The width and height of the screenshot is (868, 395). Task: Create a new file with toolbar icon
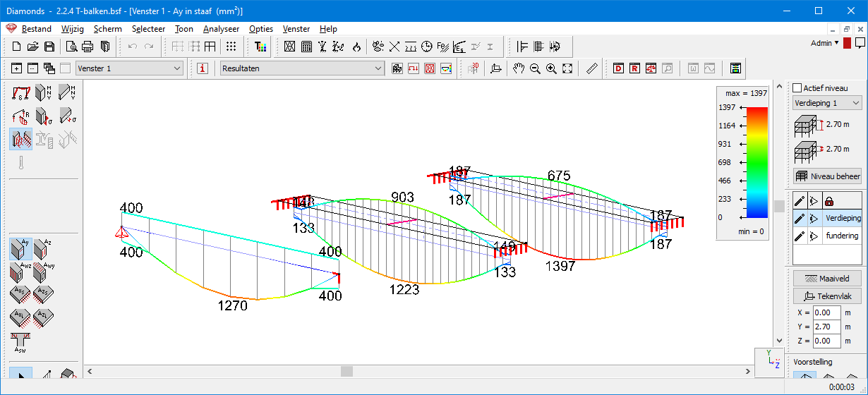[17, 47]
